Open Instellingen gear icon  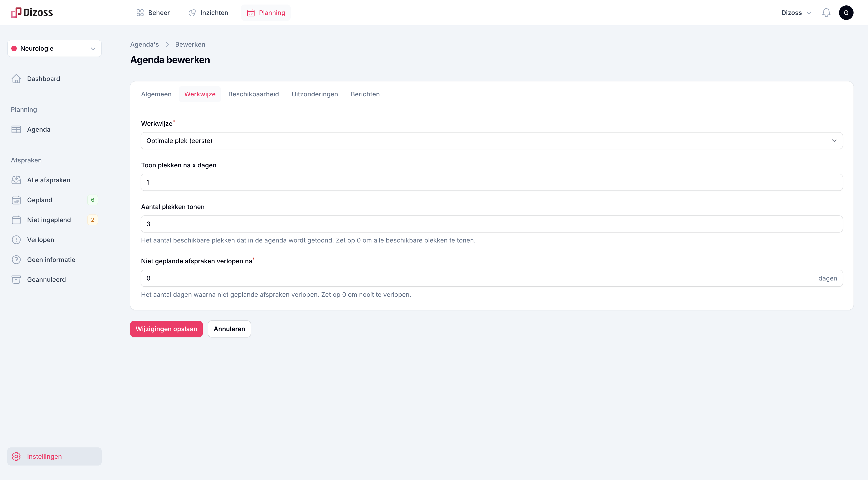point(16,456)
